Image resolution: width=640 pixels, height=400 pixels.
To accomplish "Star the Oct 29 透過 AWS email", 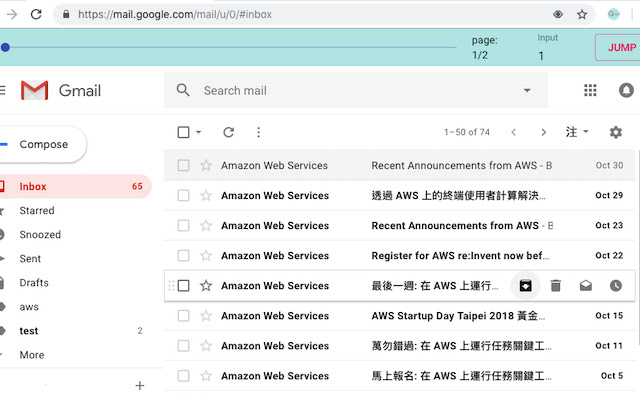I will (206, 195).
